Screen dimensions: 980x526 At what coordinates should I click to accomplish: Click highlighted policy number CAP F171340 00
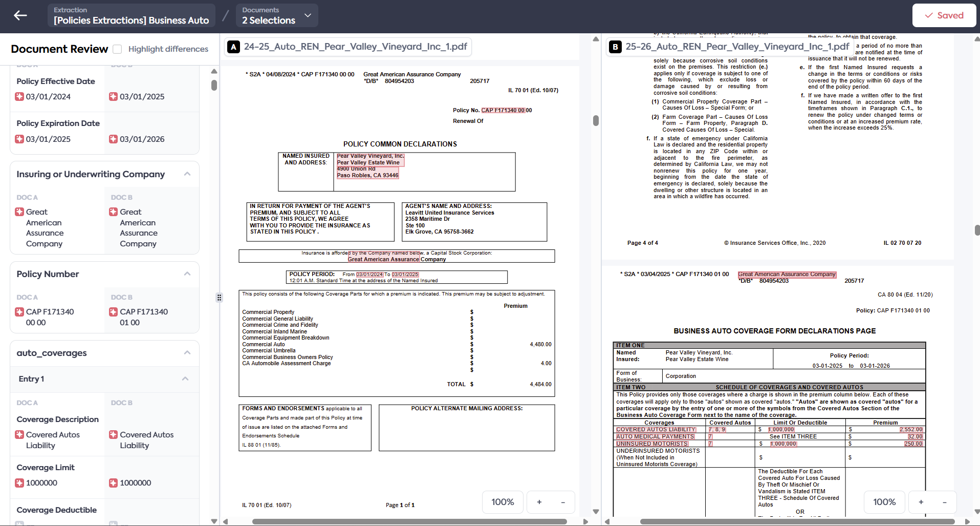[503, 110]
